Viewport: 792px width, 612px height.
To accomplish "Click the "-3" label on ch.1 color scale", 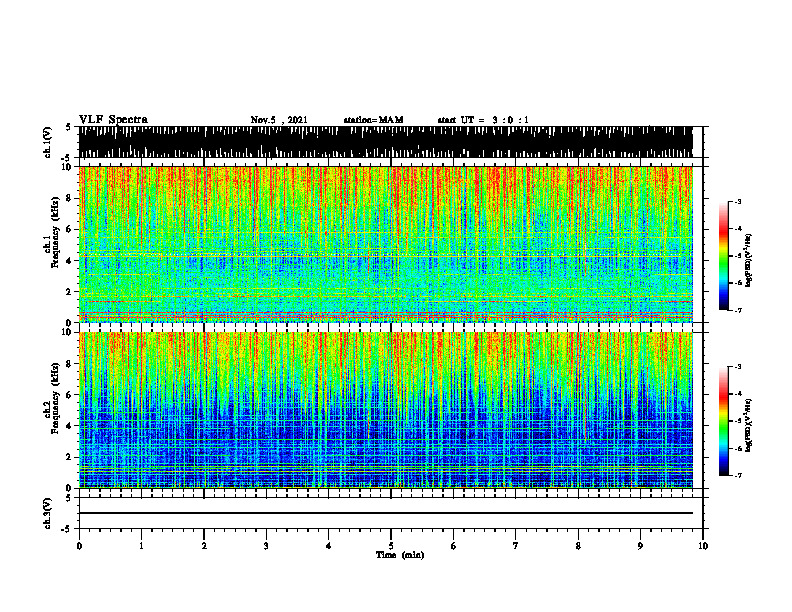I will click(737, 201).
